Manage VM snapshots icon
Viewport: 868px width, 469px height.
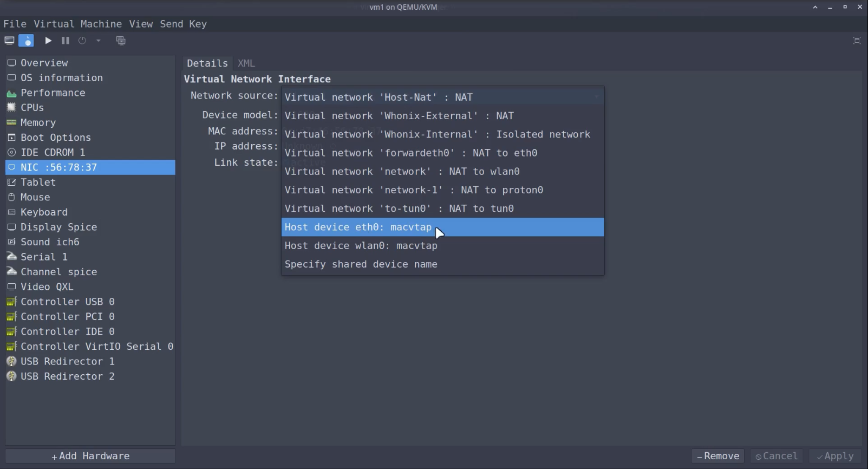point(121,41)
